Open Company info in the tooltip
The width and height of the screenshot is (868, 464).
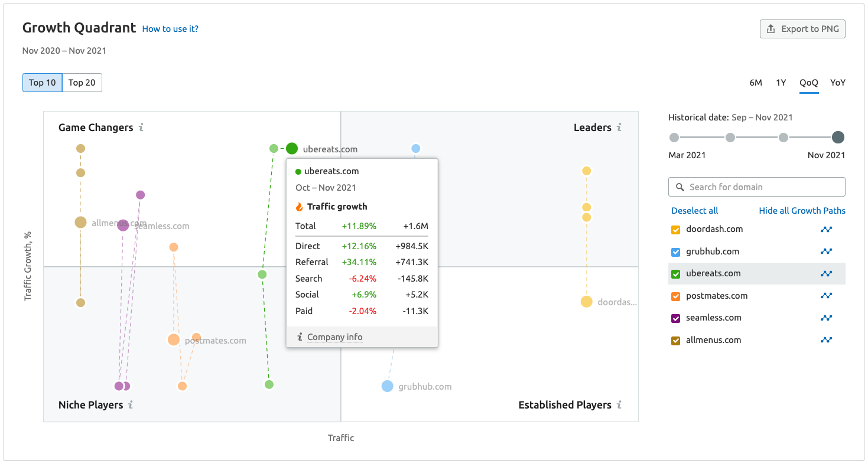pyautogui.click(x=334, y=337)
